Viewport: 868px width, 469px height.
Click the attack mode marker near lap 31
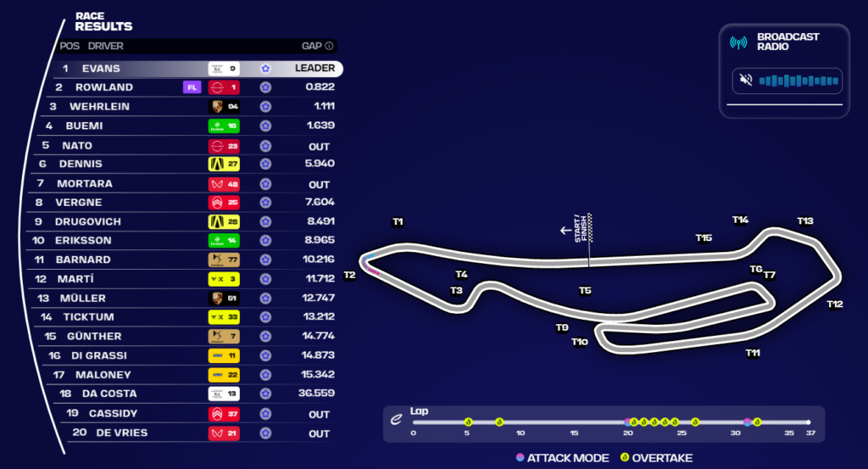click(x=748, y=422)
